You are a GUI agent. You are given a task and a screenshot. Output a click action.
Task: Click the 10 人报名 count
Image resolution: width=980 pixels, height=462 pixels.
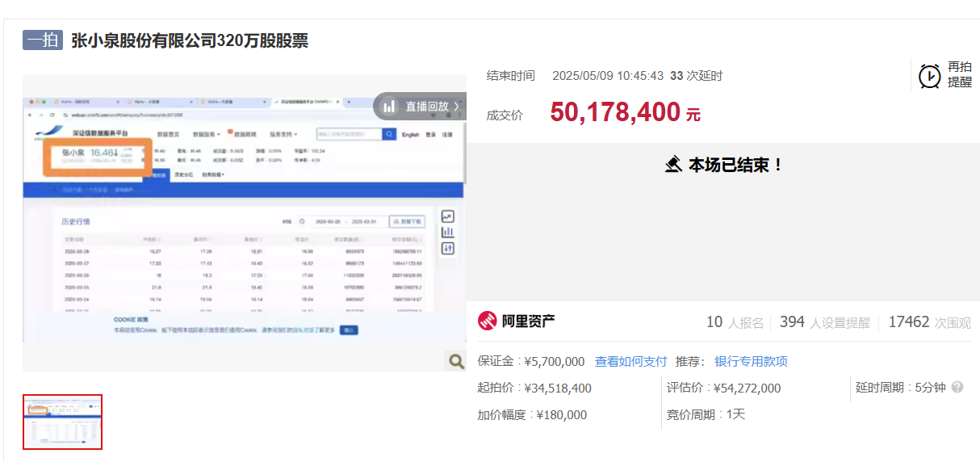[x=735, y=322]
